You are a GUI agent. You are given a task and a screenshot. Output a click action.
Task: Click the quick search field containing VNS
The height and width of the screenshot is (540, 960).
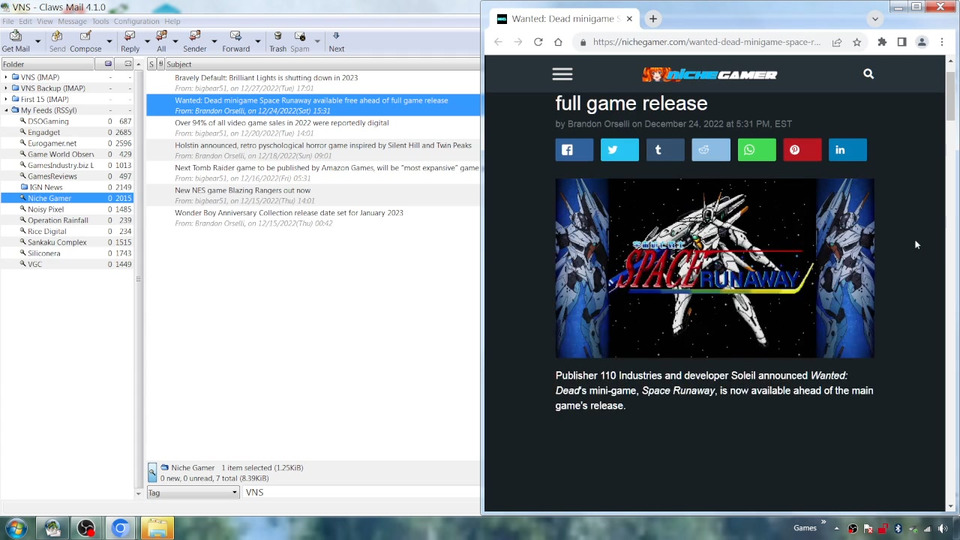pyautogui.click(x=361, y=492)
